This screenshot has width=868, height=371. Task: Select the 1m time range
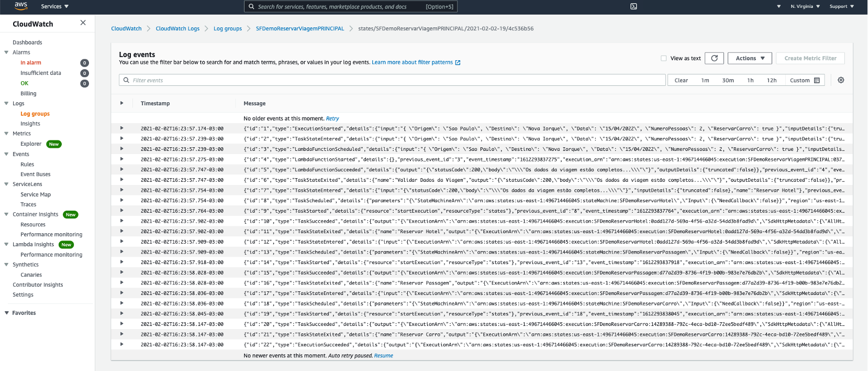coord(705,80)
